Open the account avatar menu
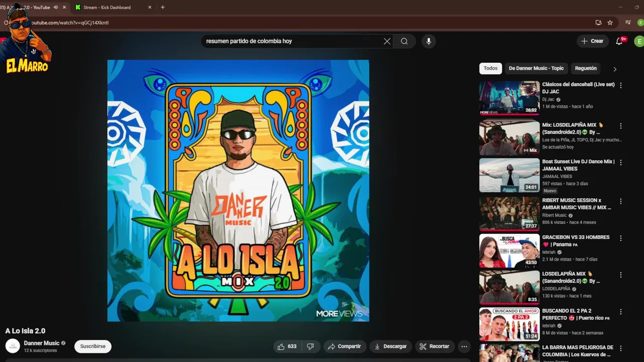Viewport: 644px width, 362px height. (x=639, y=41)
